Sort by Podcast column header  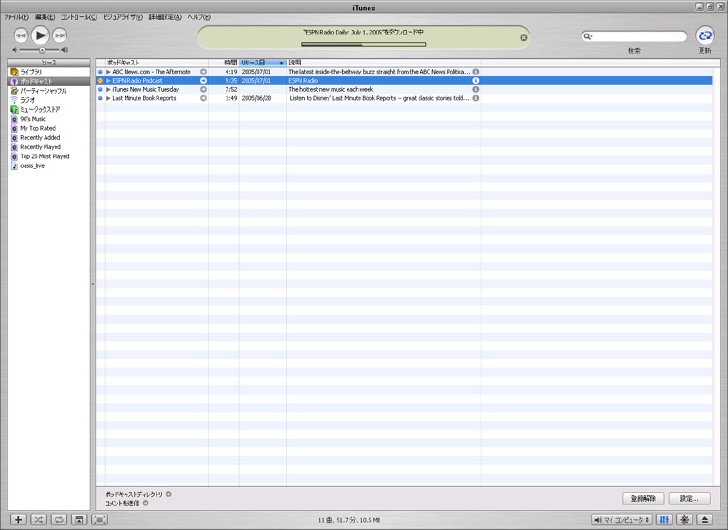pos(157,62)
